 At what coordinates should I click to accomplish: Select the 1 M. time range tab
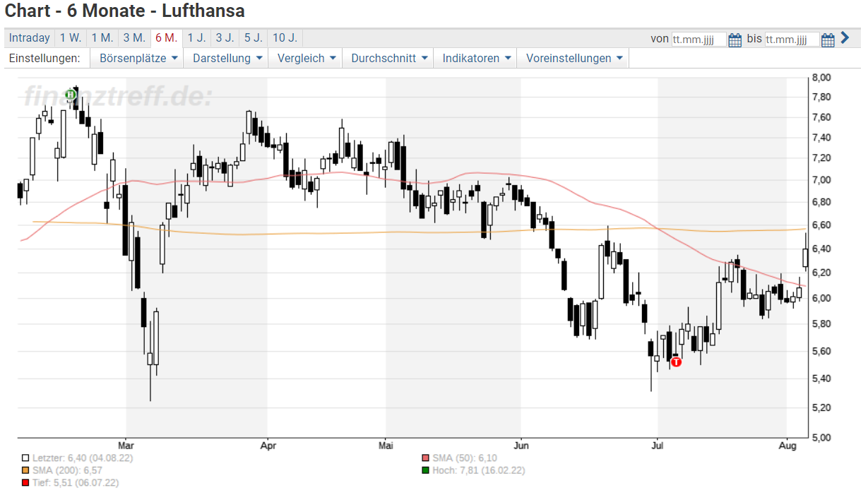point(102,38)
